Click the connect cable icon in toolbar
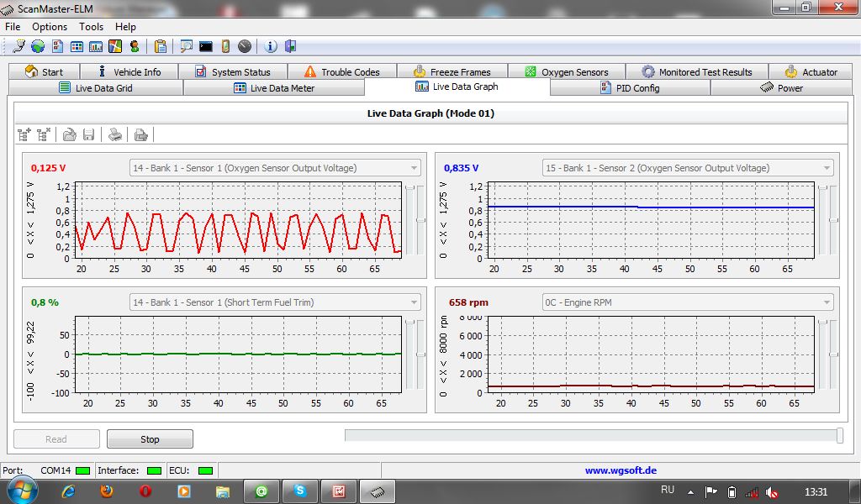 pos(18,46)
